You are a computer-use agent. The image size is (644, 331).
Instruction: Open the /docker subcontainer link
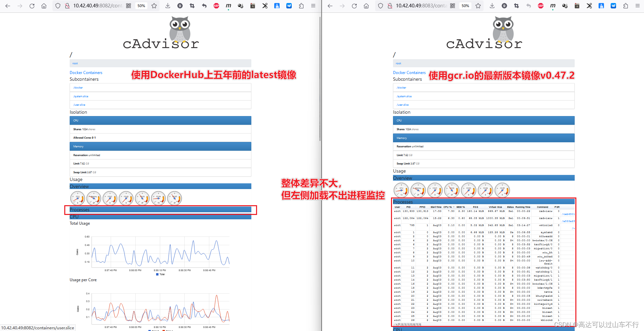[x=78, y=87]
